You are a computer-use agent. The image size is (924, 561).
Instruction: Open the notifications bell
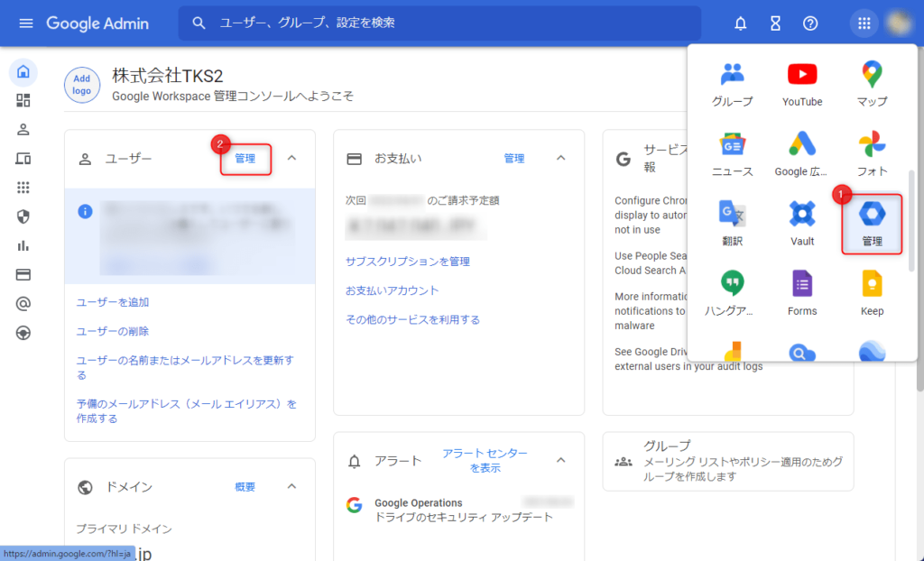pyautogui.click(x=741, y=23)
